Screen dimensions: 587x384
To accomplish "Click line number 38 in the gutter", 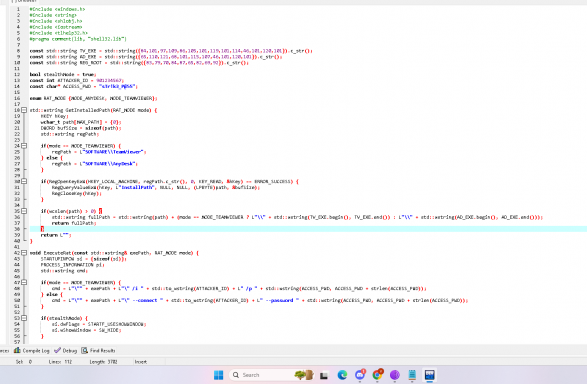I will pyautogui.click(x=17, y=229).
